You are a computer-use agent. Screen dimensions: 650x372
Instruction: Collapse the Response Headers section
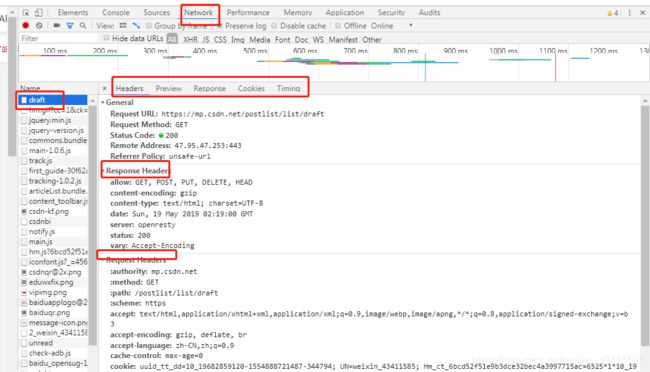pos(103,171)
